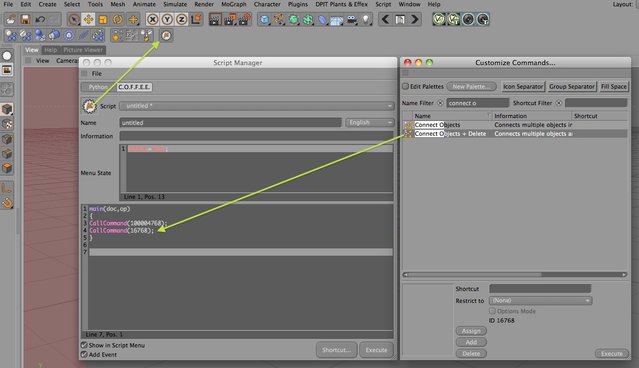This screenshot has height=368, width=639.
Task: Click the previous-layout left arrow icon
Action: pos(386,19)
